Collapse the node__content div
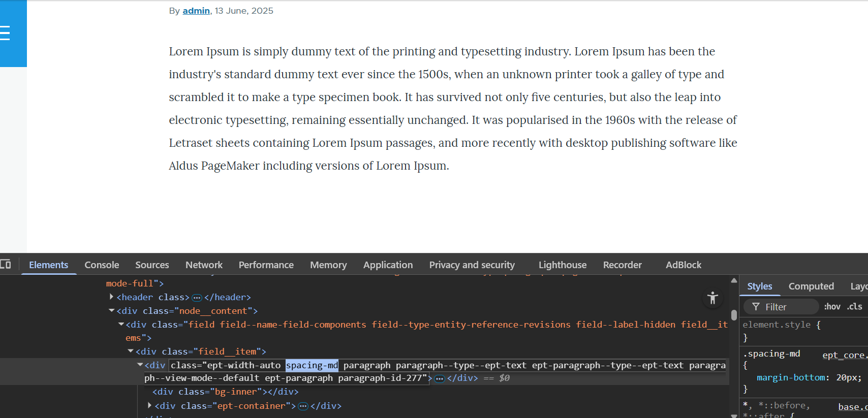The image size is (868, 418). coord(111,311)
